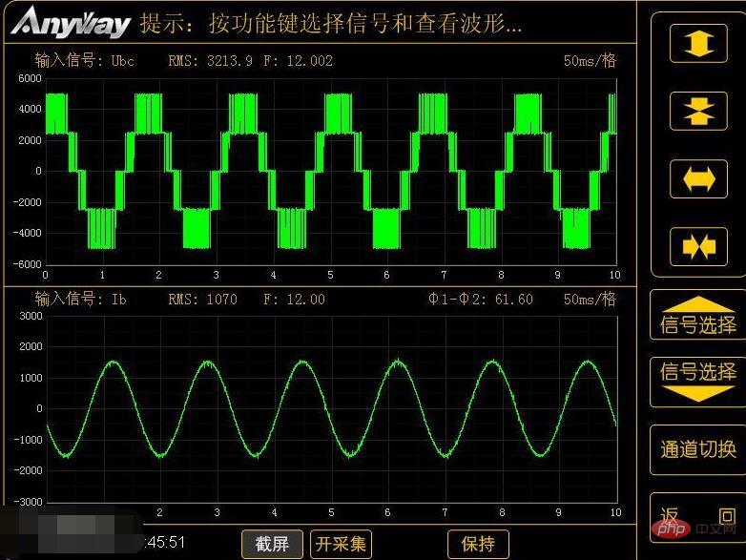Click the 截屏 screenshot button

coord(272,544)
